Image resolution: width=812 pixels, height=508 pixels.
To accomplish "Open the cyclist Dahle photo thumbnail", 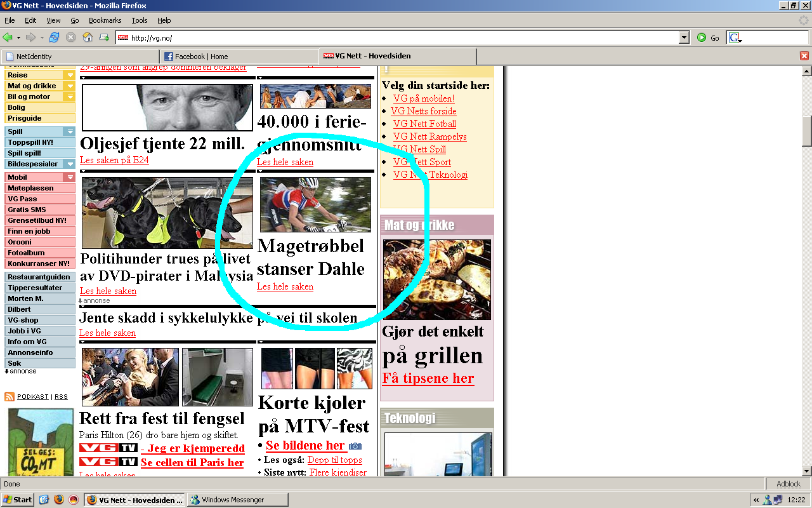I will coord(315,204).
